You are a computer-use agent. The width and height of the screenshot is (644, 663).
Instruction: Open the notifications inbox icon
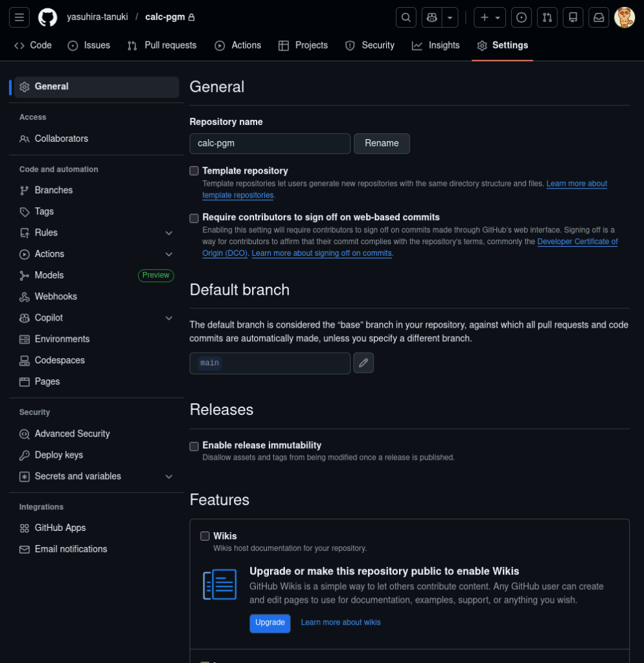pyautogui.click(x=599, y=17)
